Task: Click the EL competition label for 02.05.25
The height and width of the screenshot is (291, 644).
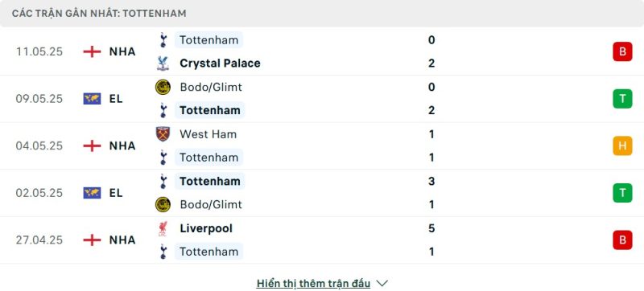Action: (x=116, y=193)
